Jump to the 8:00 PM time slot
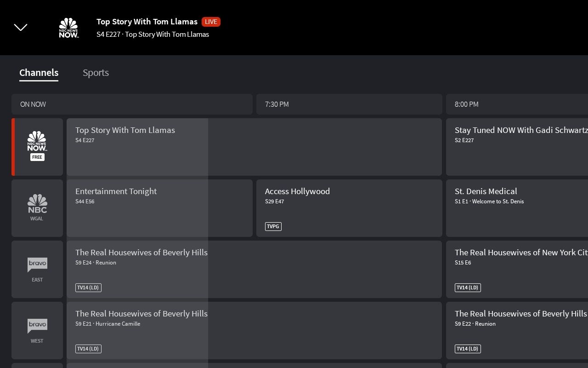The width and height of the screenshot is (588, 368). [x=517, y=104]
